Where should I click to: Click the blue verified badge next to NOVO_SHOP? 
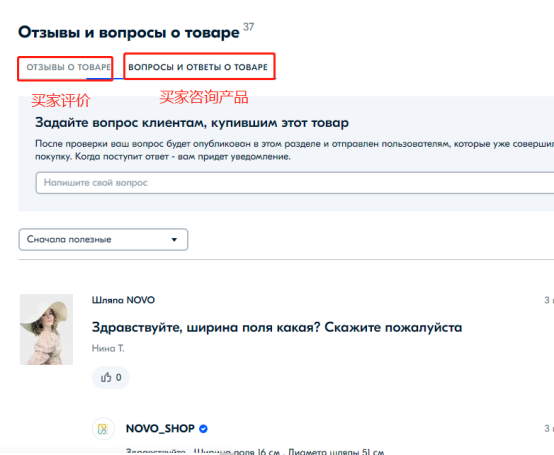(203, 429)
